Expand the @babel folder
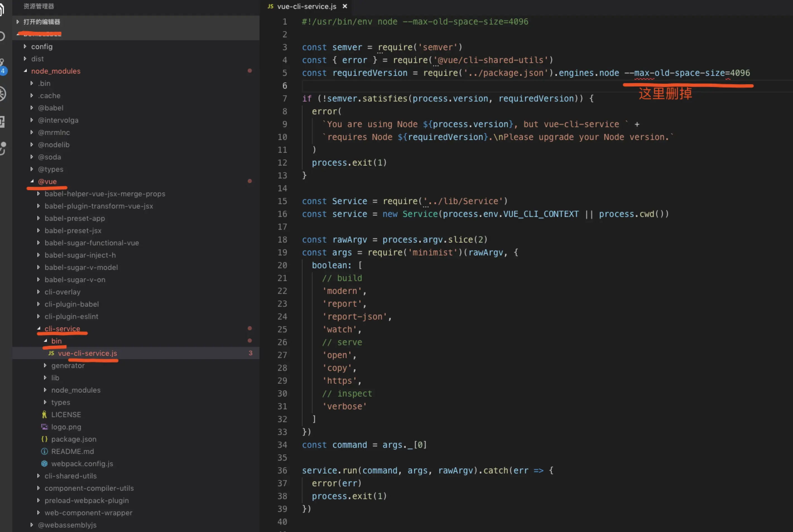The image size is (793, 532). (136, 108)
